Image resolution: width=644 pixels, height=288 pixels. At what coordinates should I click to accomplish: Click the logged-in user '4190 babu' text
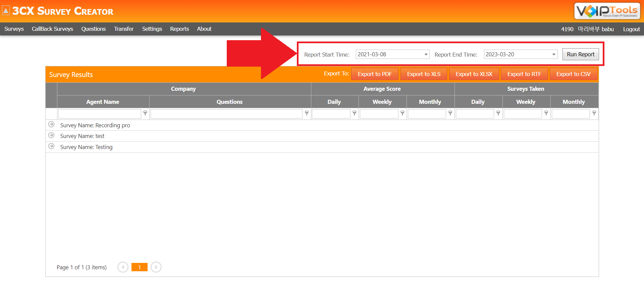[588, 29]
